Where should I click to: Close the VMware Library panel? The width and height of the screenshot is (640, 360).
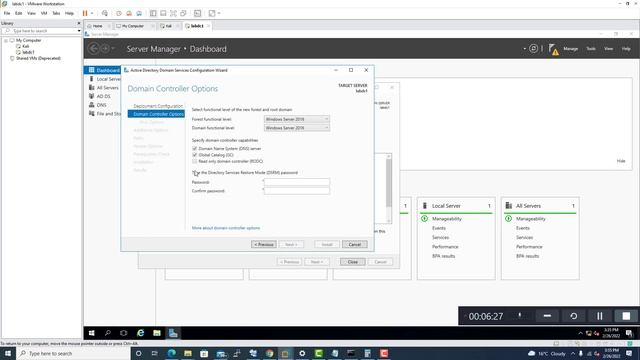point(79,23)
